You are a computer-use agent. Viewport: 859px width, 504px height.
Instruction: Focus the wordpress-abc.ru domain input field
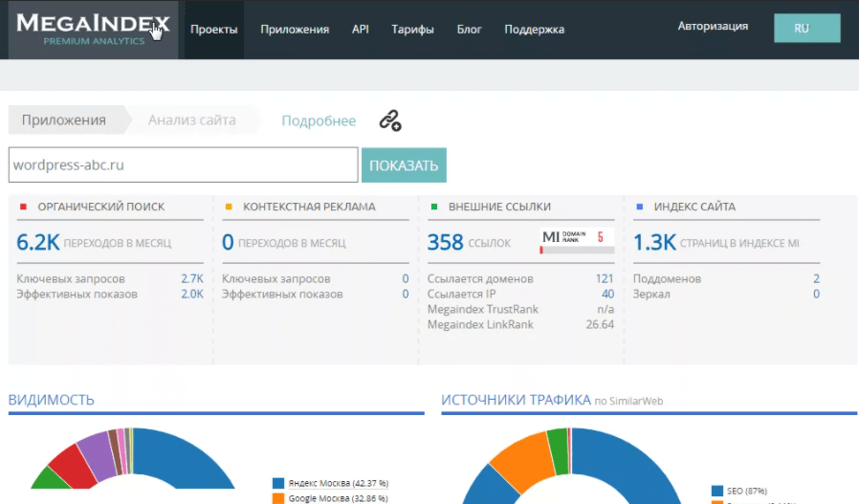[183, 164]
